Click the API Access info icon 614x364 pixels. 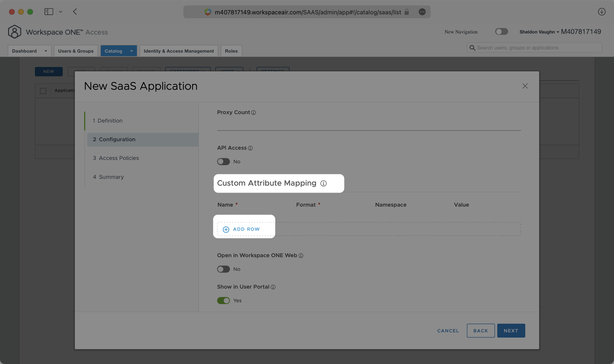[x=250, y=148]
